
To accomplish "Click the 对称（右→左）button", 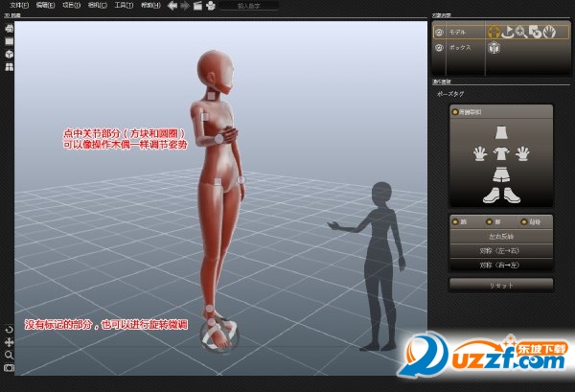I will tap(501, 265).
